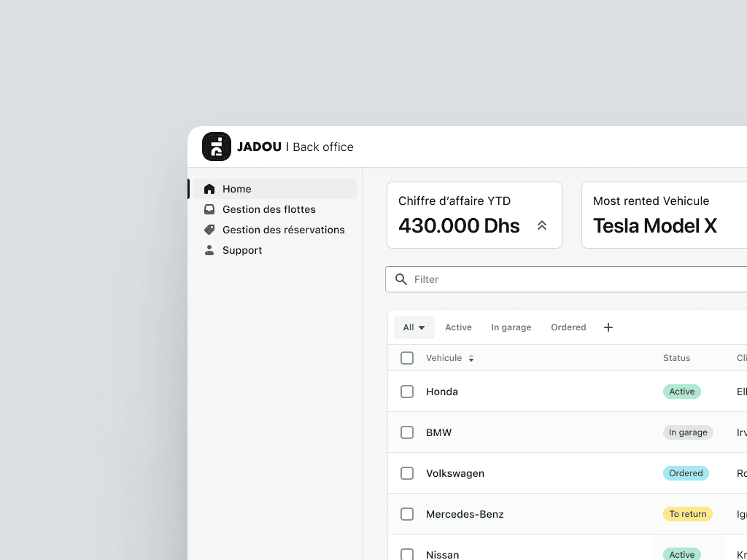747x560 pixels.
Task: Open the All views dropdown
Action: pos(414,327)
